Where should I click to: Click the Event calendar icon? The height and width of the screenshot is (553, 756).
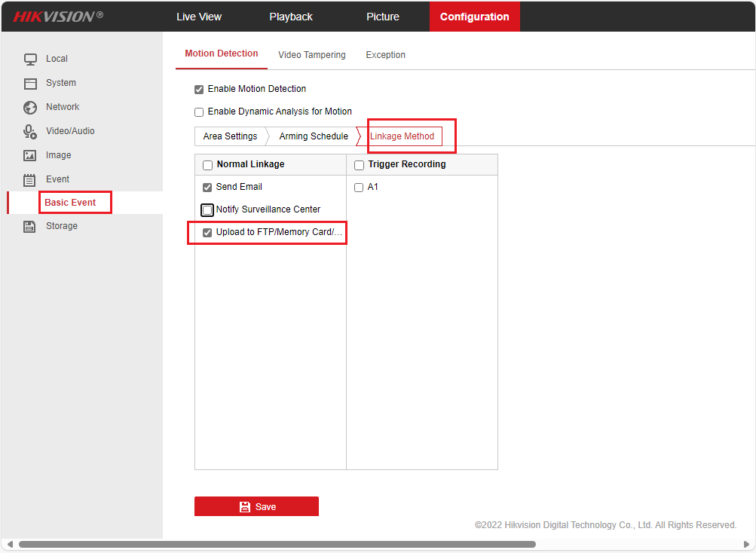pyautogui.click(x=30, y=179)
